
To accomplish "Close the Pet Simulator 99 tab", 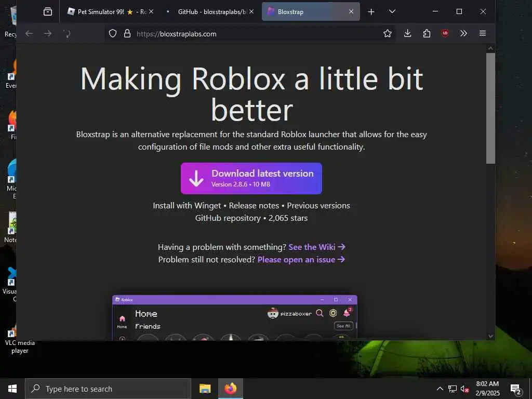I will [151, 11].
